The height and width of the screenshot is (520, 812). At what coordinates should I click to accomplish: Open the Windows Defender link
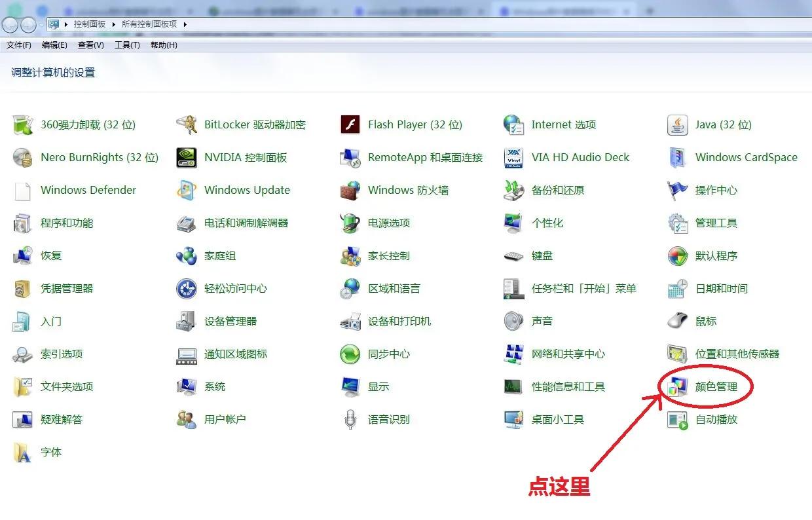pos(88,190)
